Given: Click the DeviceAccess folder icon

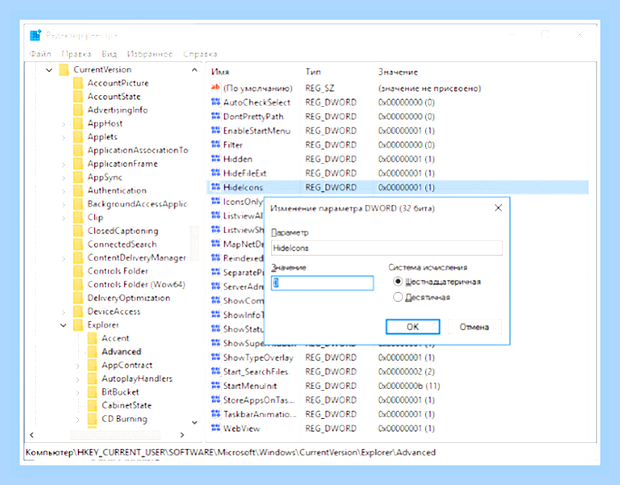Looking at the screenshot, I should [x=78, y=311].
